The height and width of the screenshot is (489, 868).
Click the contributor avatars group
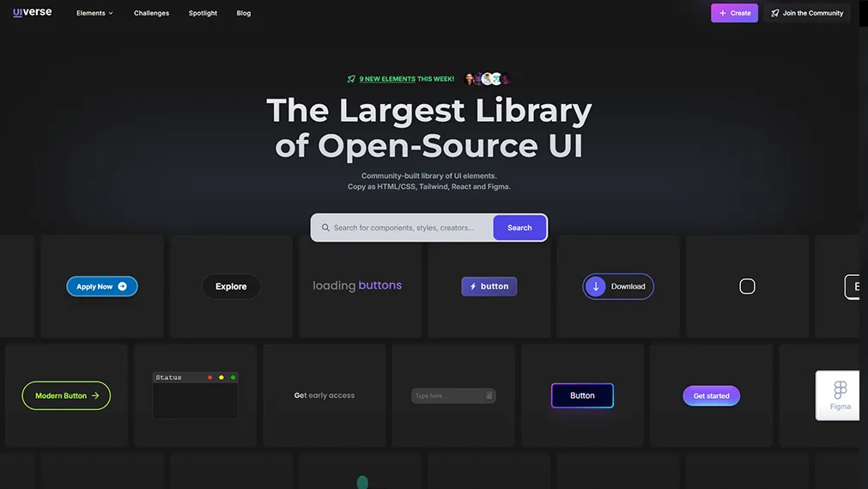pyautogui.click(x=487, y=79)
